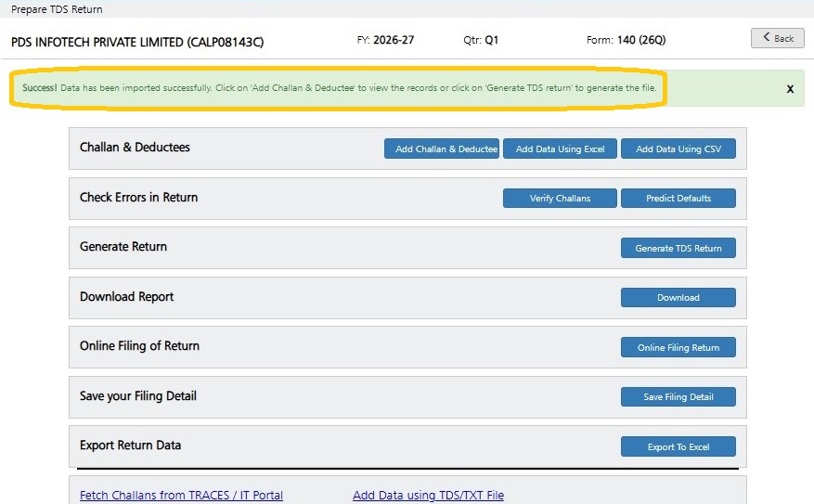The width and height of the screenshot is (814, 504).
Task: Select Add Data Using CSV
Action: [678, 149]
